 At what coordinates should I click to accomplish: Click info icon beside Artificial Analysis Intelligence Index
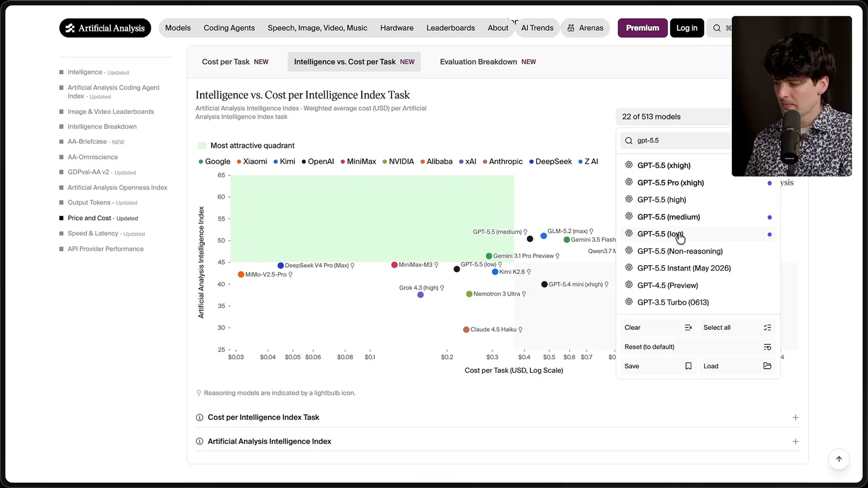point(200,441)
